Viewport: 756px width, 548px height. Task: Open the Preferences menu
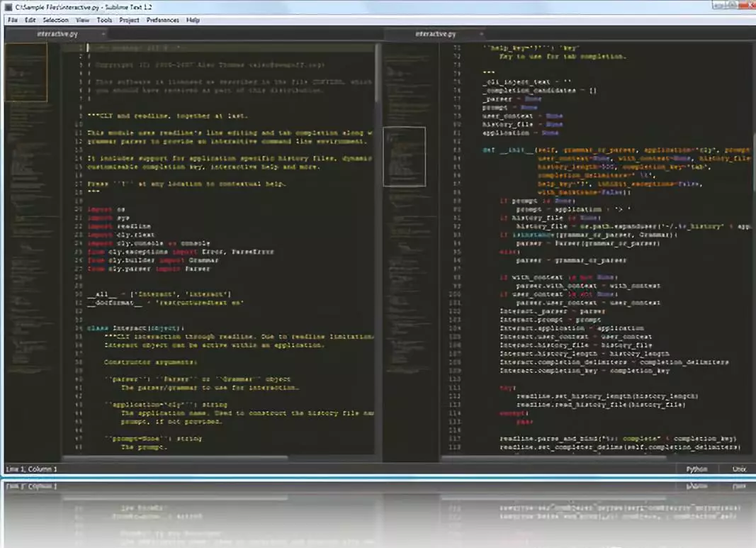point(162,20)
